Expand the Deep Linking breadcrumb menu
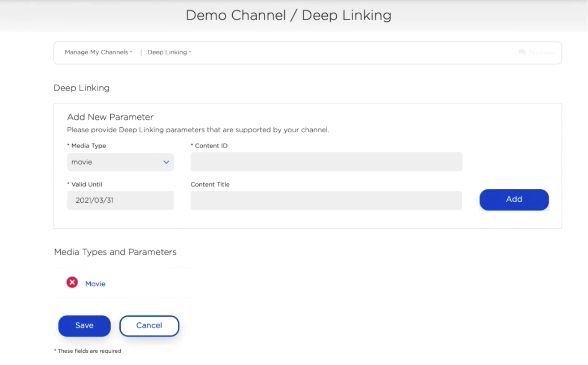The height and width of the screenshot is (365, 588). click(x=169, y=52)
